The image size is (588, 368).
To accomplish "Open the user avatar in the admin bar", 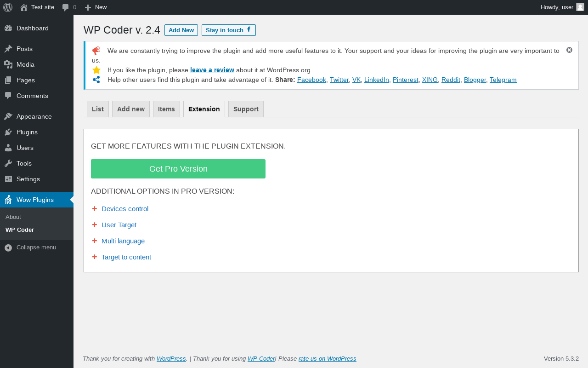I will [x=580, y=7].
